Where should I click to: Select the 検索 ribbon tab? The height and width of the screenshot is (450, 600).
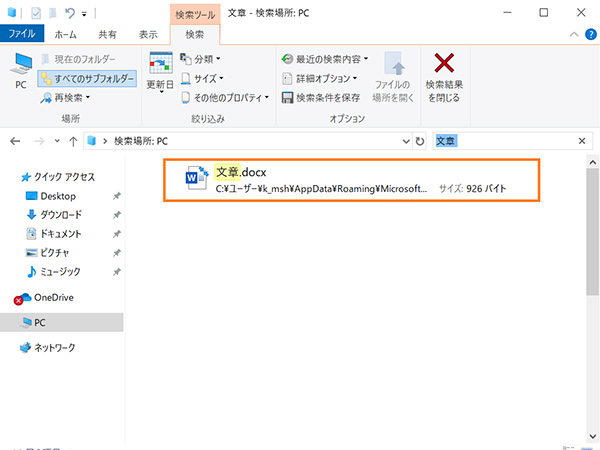pos(195,34)
